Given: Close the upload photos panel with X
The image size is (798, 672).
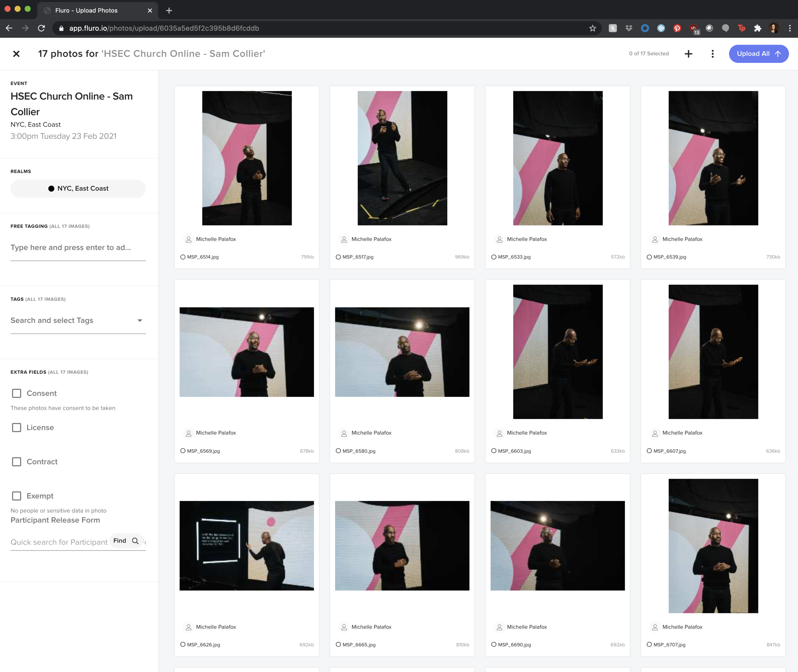Looking at the screenshot, I should click(16, 54).
